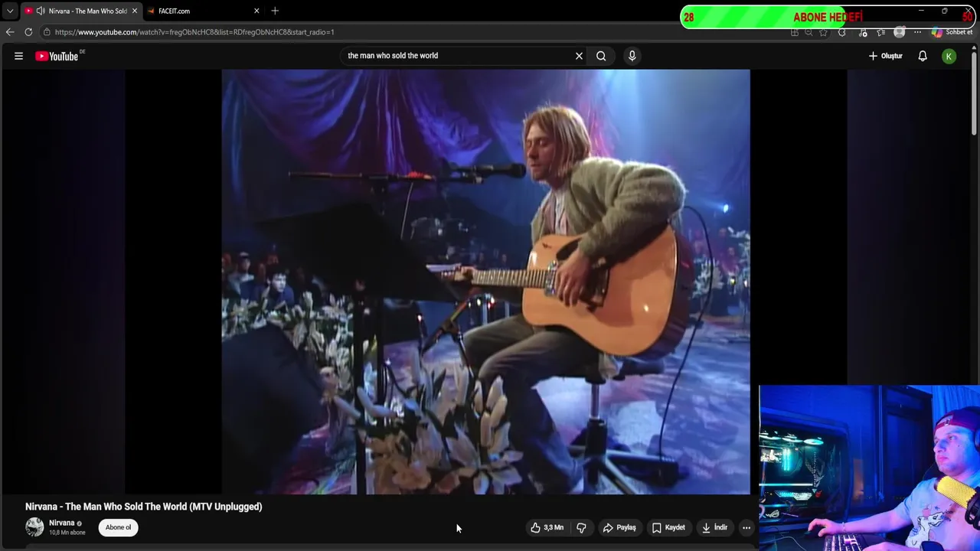The height and width of the screenshot is (551, 980).
Task: Open browser media control icon
Action: click(x=863, y=32)
